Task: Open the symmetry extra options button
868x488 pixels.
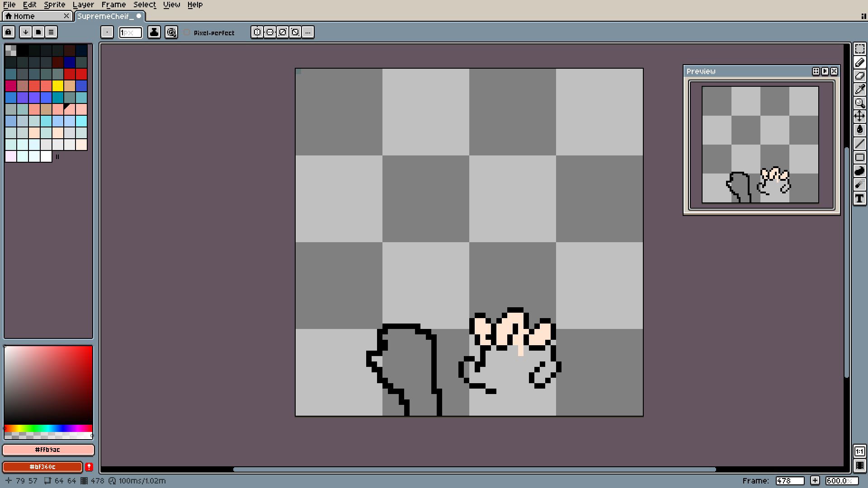Action: click(308, 32)
